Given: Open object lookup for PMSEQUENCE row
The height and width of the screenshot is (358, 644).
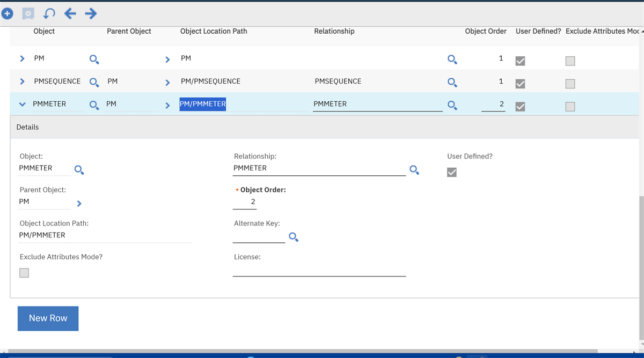Looking at the screenshot, I should click(x=94, y=82).
